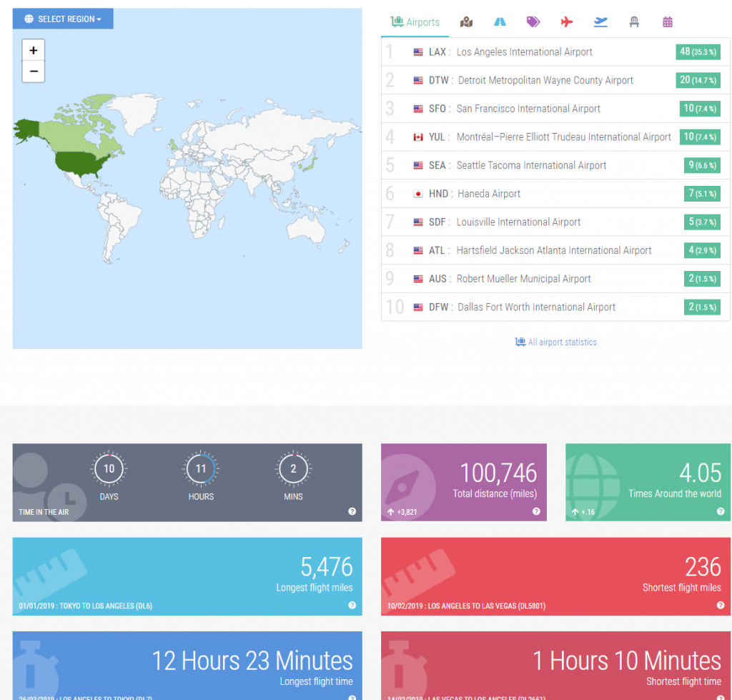Open the purple calendar tab icon
The width and height of the screenshot is (732, 700).
coord(668,22)
